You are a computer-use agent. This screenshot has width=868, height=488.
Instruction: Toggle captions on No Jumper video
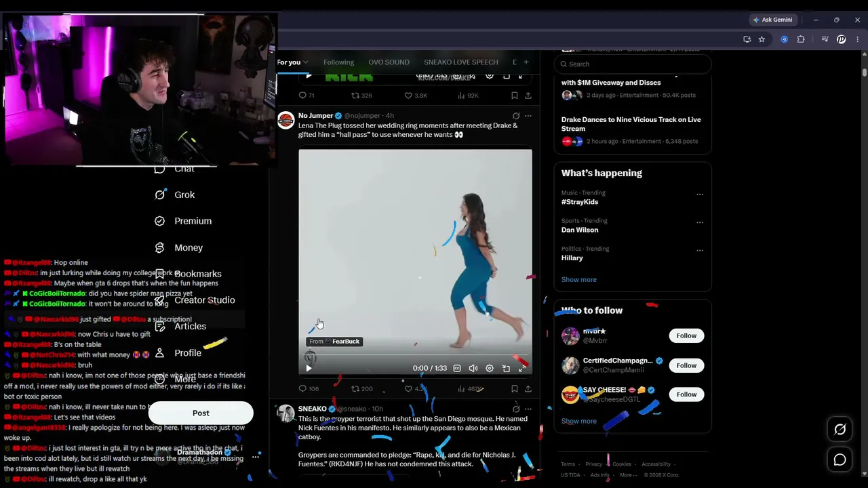coord(457,368)
